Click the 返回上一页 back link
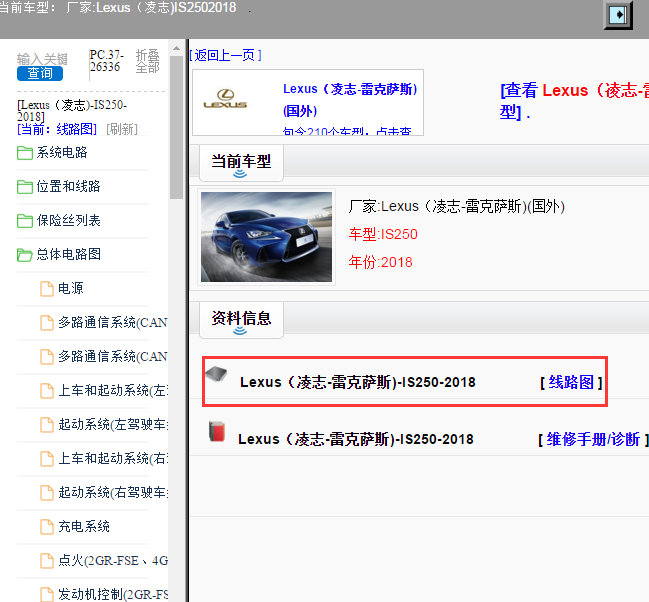 [x=225, y=55]
